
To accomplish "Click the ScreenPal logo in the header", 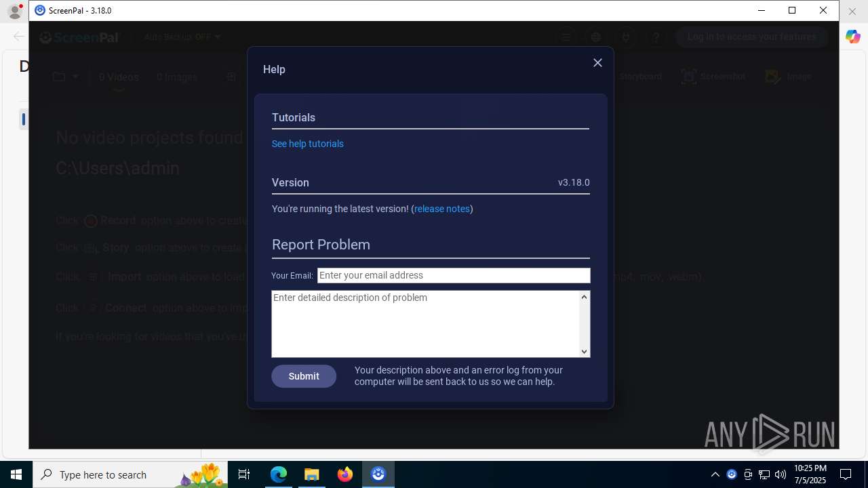I will [79, 37].
